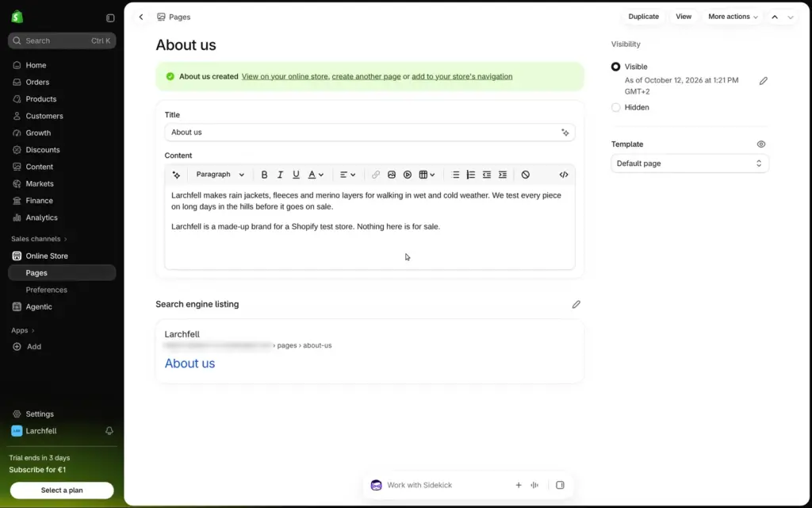Preview template with the eye icon
This screenshot has width=812, height=508.
(760, 144)
